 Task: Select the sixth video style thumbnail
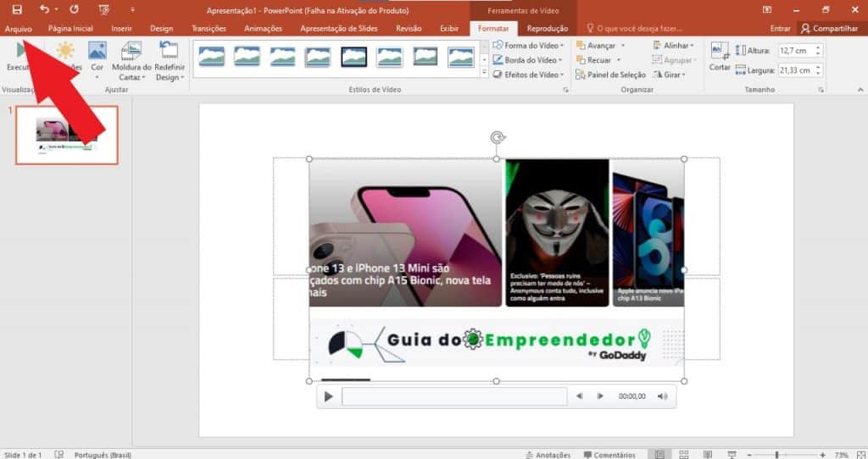[x=389, y=57]
